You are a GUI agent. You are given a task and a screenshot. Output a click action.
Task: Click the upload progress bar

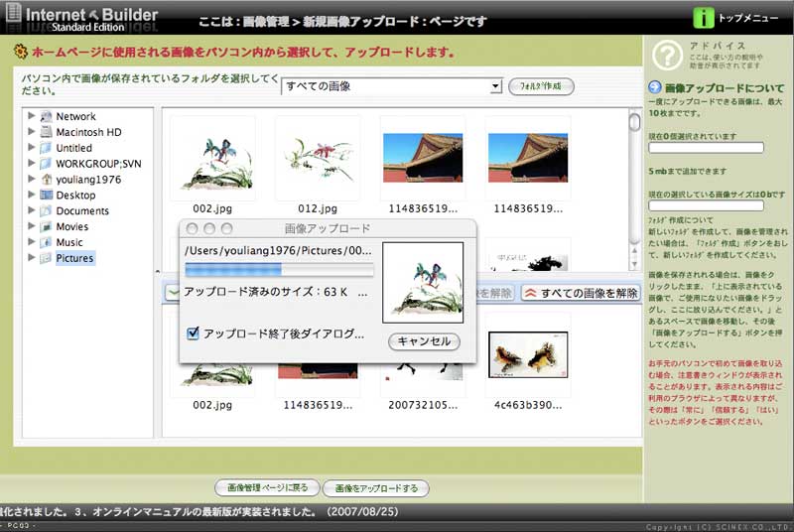coord(279,270)
